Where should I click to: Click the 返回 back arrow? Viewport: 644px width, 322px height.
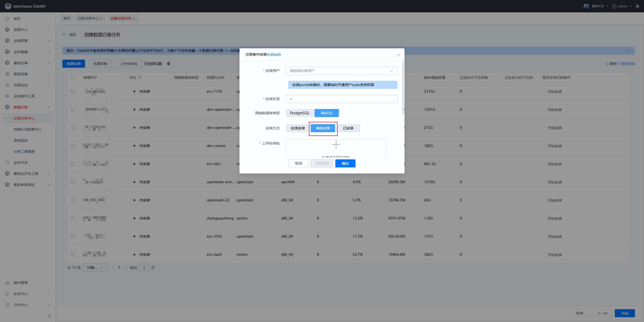click(x=64, y=35)
